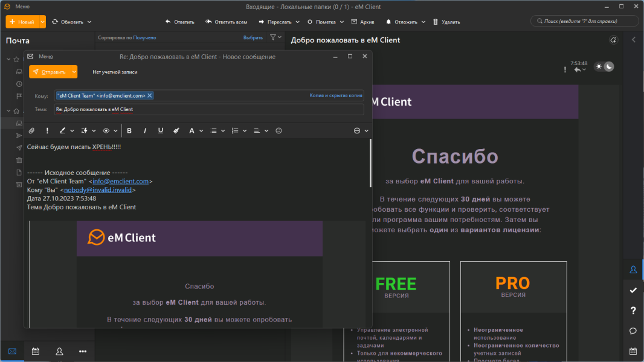Toggle italic formatting in compose toolbar
This screenshot has width=644, height=362.
(145, 131)
